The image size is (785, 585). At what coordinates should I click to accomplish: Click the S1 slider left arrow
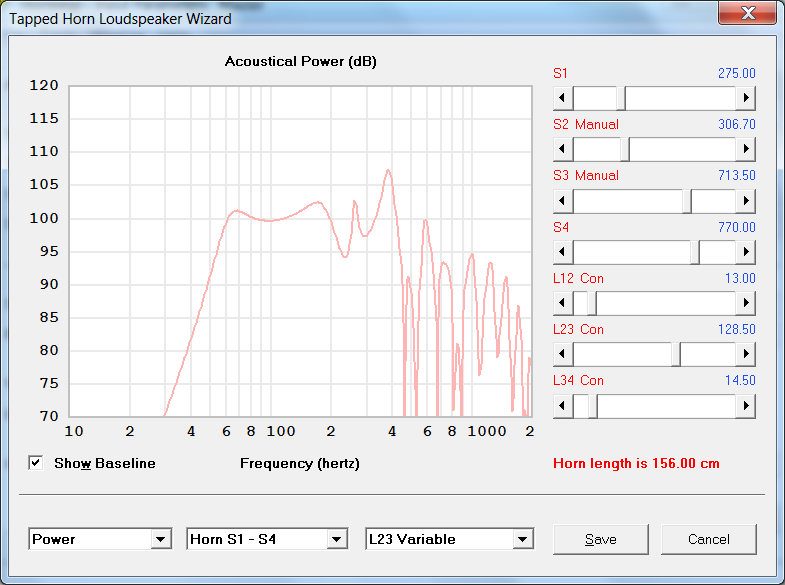(x=563, y=98)
